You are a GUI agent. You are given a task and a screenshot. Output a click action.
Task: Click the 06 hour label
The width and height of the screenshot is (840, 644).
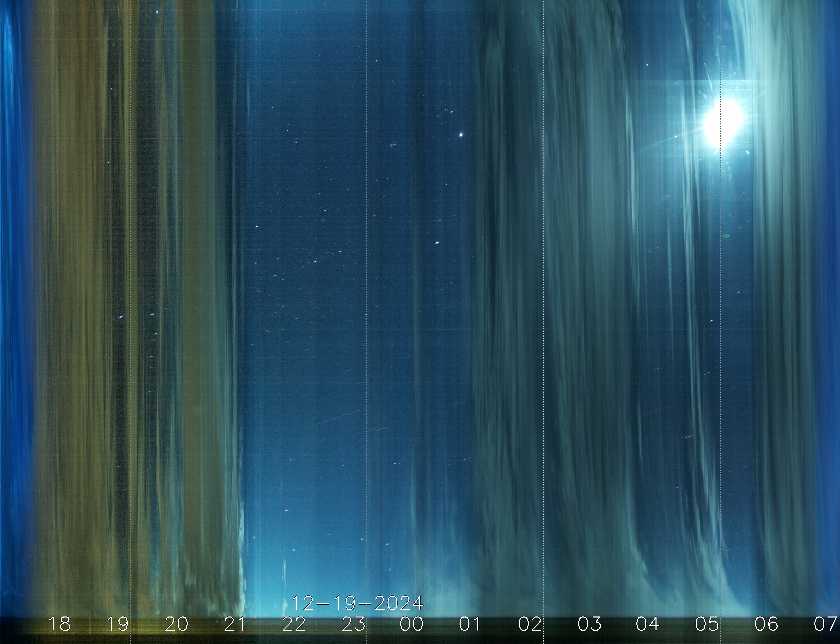pyautogui.click(x=766, y=625)
